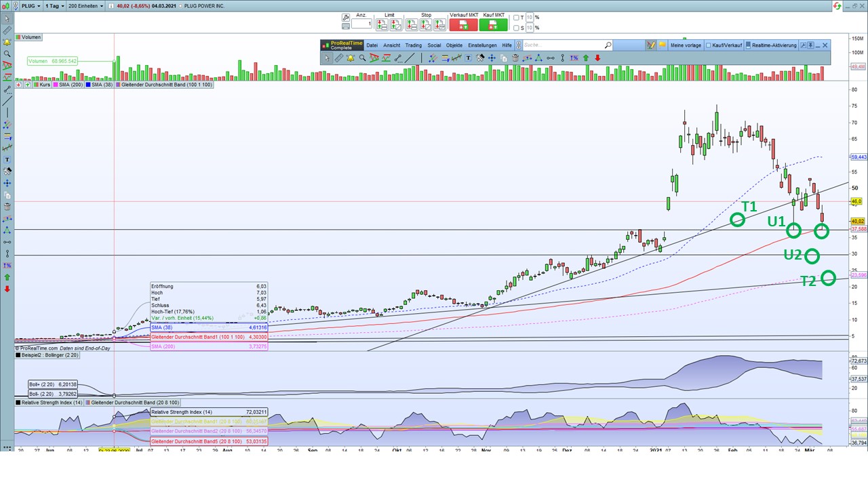Click the trash delete icon in left sidebar
The width and height of the screenshot is (868, 488).
7,207
